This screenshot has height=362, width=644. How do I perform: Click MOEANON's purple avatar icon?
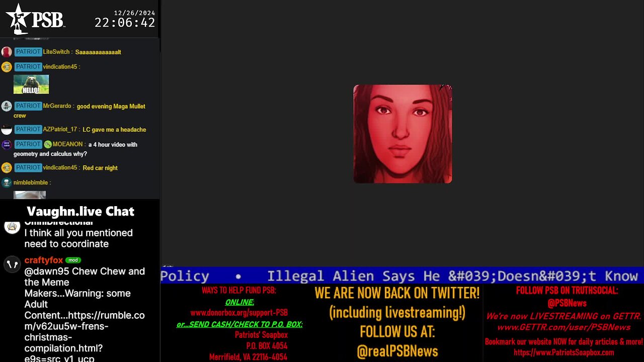pyautogui.click(x=7, y=145)
